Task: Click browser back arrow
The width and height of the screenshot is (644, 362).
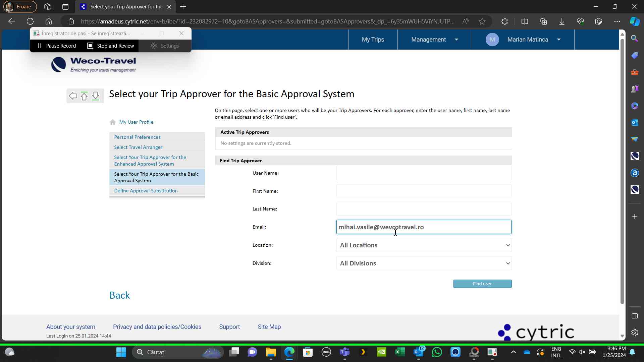Action: (x=12, y=21)
